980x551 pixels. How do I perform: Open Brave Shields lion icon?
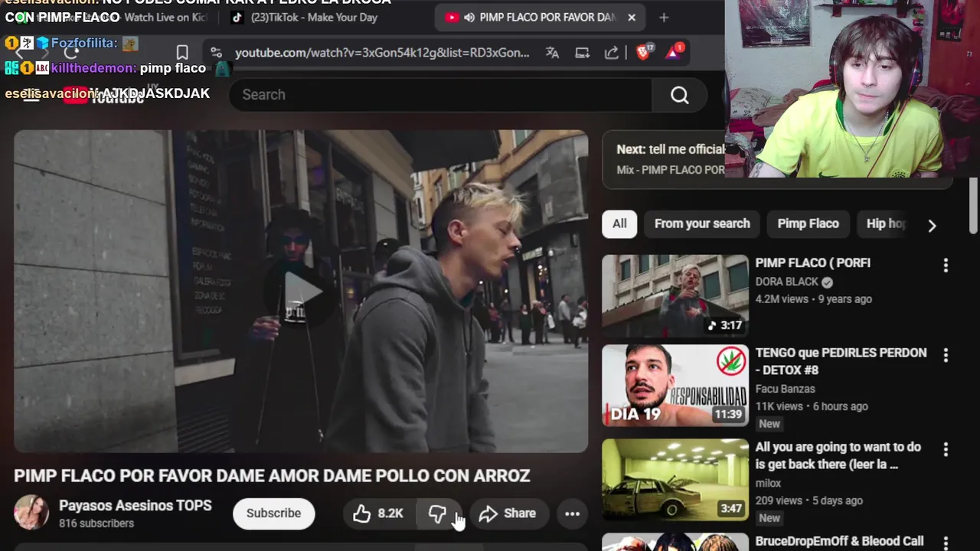click(643, 52)
